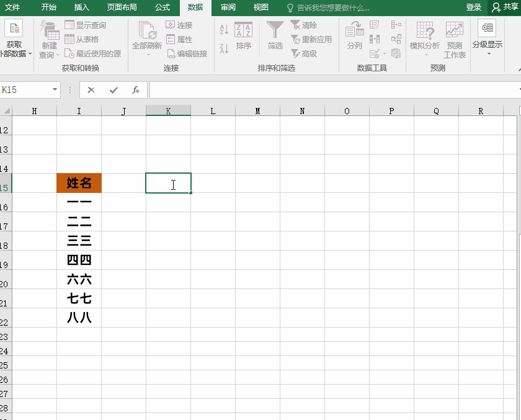Select cell containing 二二
Viewport: 521px width, 420px height.
click(x=79, y=221)
